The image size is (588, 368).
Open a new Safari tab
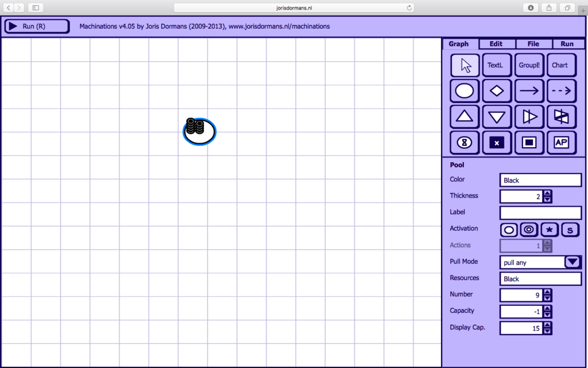[583, 10]
